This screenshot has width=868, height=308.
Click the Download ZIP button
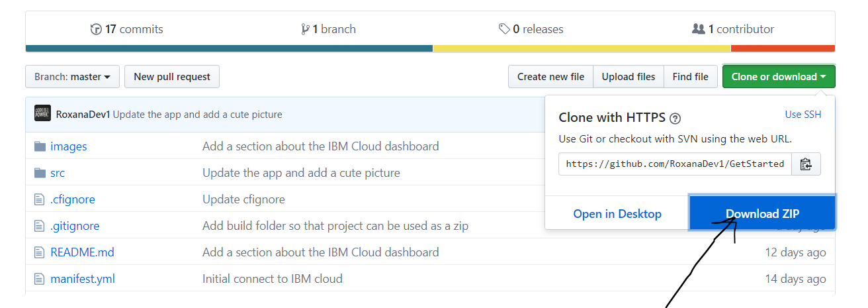(x=762, y=213)
